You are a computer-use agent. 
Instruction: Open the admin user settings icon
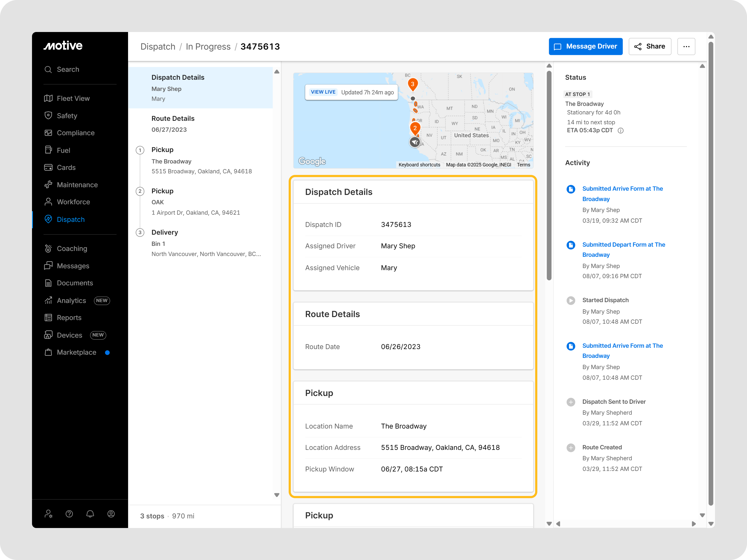[x=48, y=514]
